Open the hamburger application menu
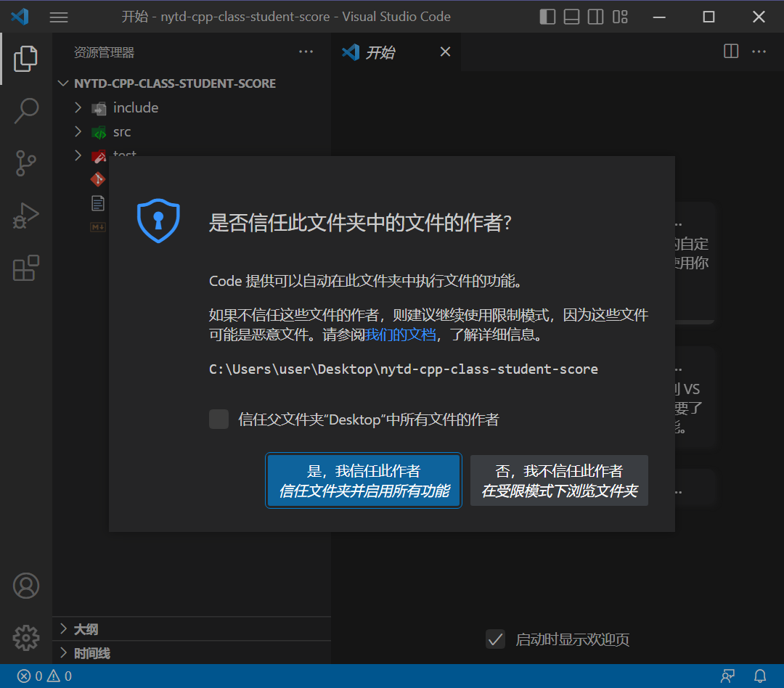784x688 pixels. [59, 17]
